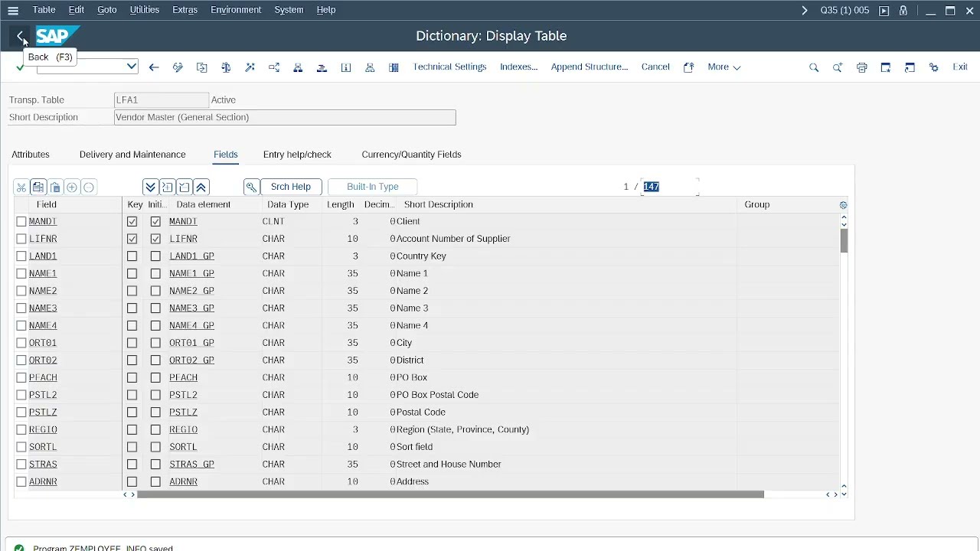Switch to Delivery and Maintenance tab
980x551 pixels.
tap(132, 155)
